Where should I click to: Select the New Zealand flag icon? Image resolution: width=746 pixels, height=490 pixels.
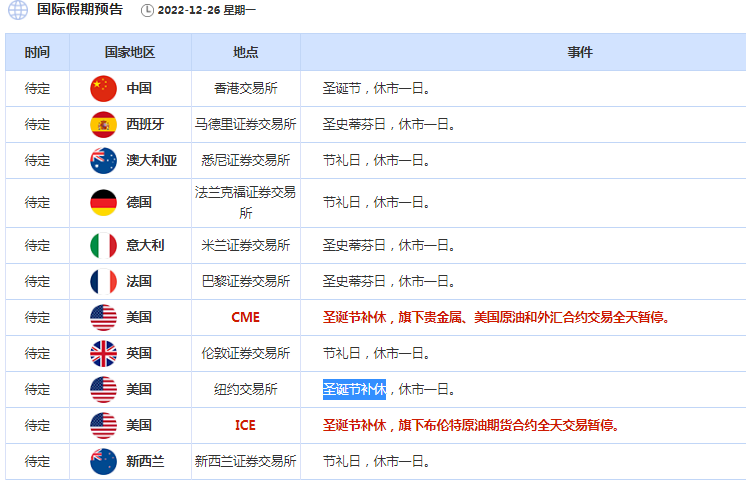(x=104, y=461)
